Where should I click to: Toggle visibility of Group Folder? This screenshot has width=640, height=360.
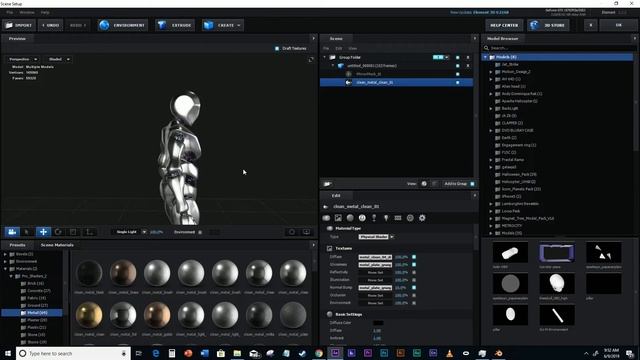pyautogui.click(x=458, y=58)
